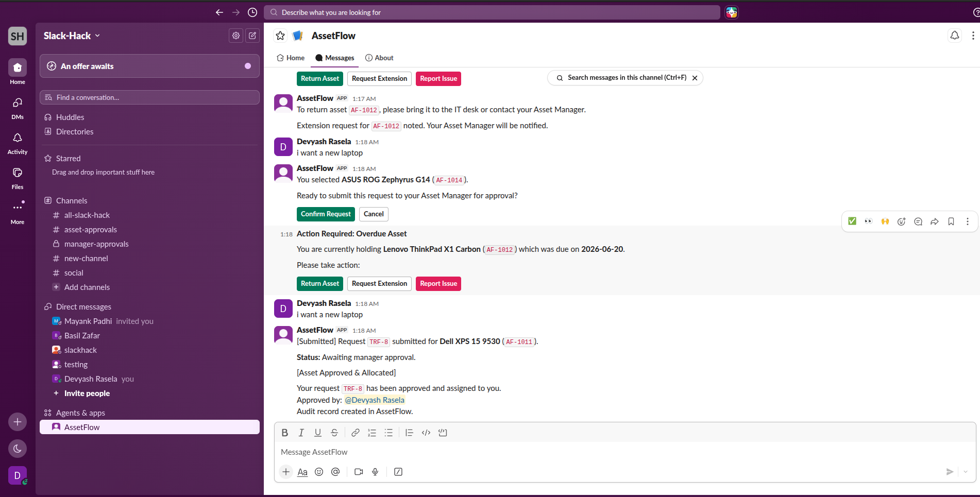Go back in history with the left arrow

[219, 12]
